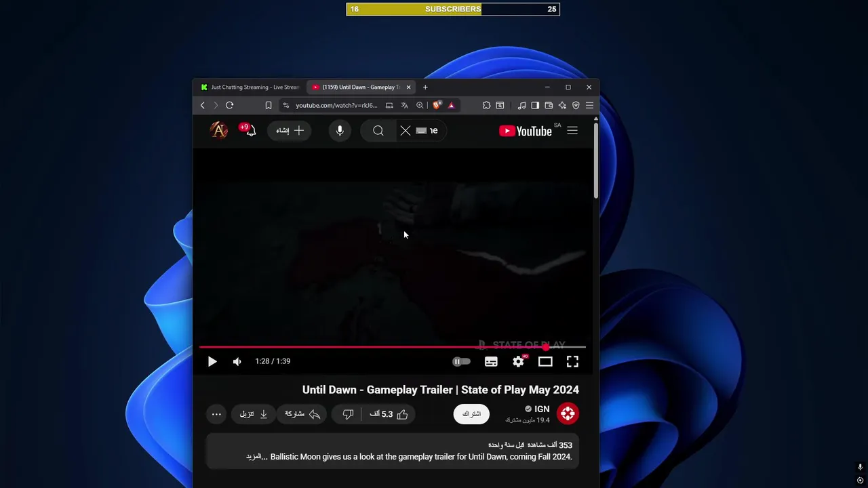Click the page vertical scrollbar
This screenshot has width=868, height=488.
point(596,161)
